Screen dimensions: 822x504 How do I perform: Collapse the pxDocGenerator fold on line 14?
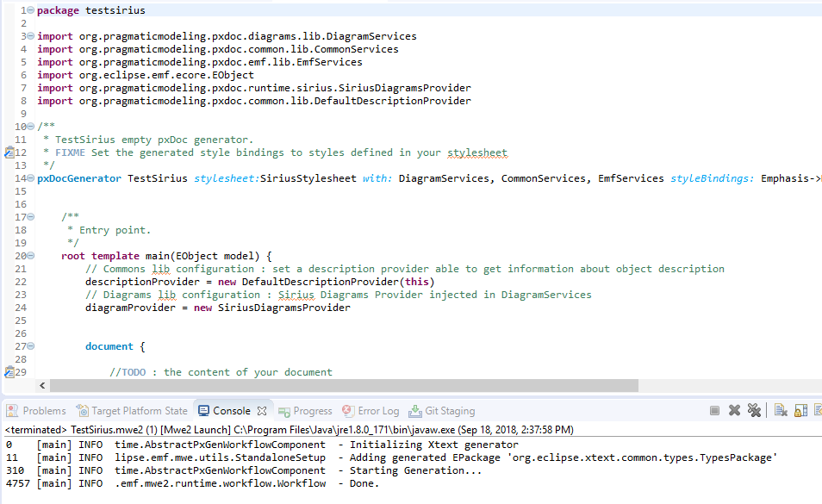[x=31, y=178]
